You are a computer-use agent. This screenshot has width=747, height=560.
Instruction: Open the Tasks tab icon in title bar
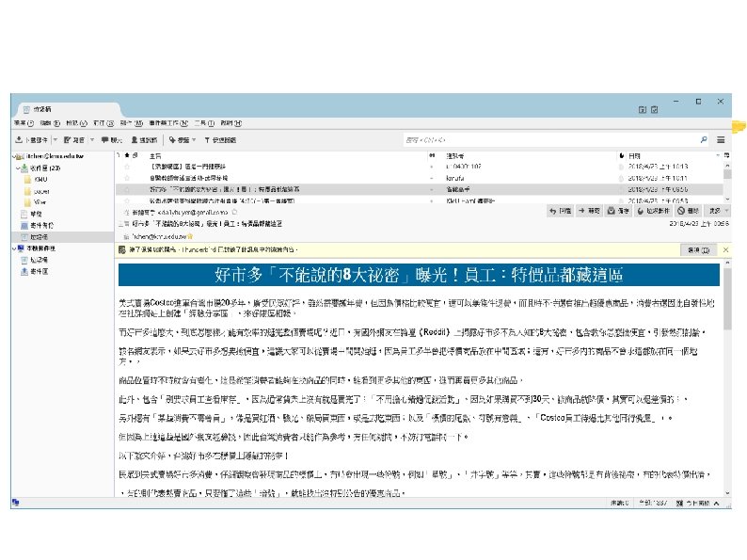pos(655,109)
